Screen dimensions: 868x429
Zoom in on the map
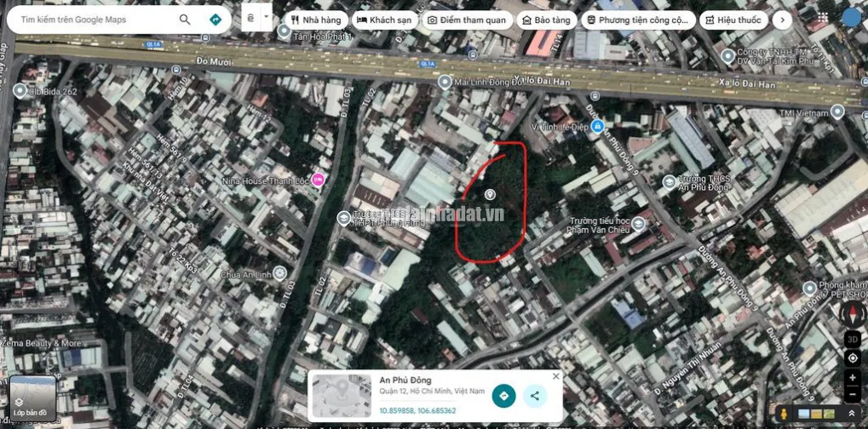(x=853, y=378)
